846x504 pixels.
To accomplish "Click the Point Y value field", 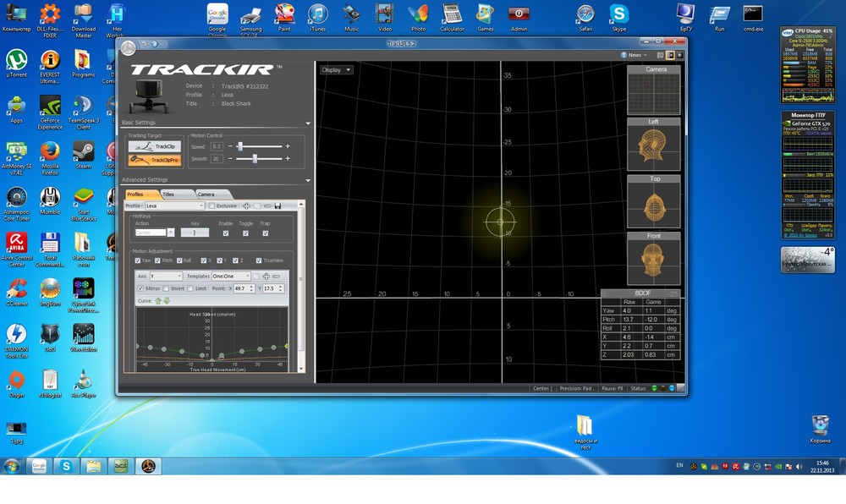I will 270,288.
